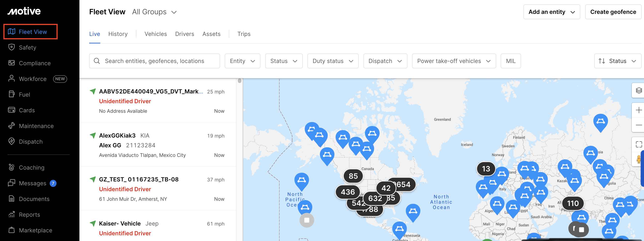The width and height of the screenshot is (644, 241).
Task: Switch to the Vehicles tab
Action: pyautogui.click(x=155, y=34)
